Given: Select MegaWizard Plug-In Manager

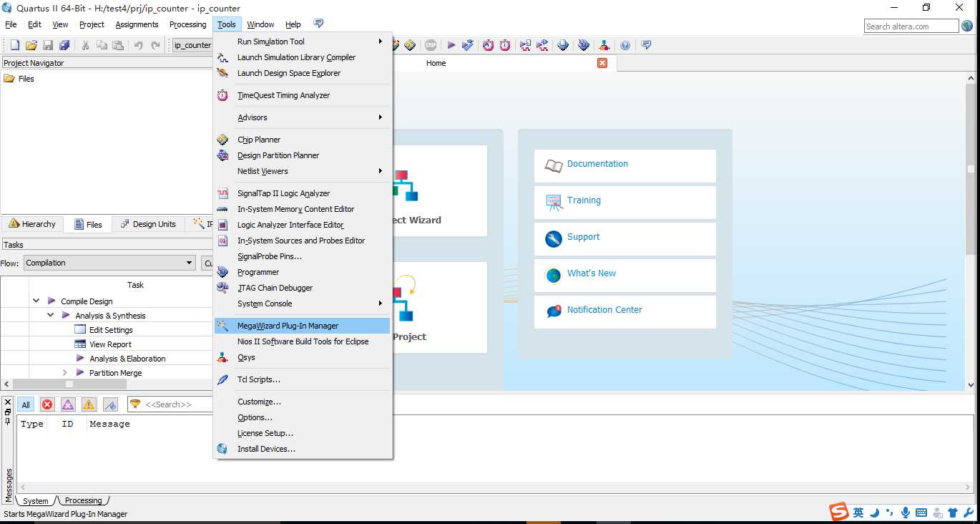Looking at the screenshot, I should point(303,326).
